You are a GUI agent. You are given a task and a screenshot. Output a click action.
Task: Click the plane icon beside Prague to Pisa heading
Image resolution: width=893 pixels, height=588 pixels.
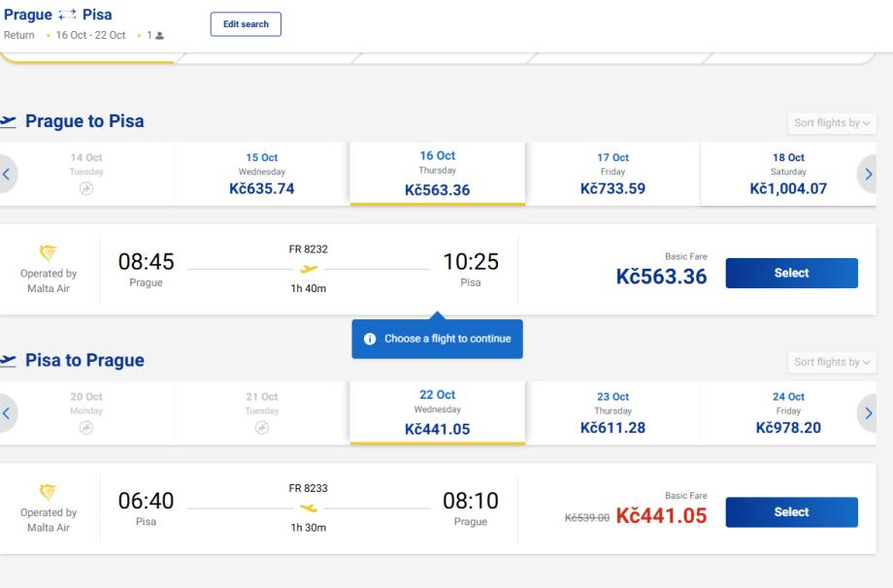(9, 122)
